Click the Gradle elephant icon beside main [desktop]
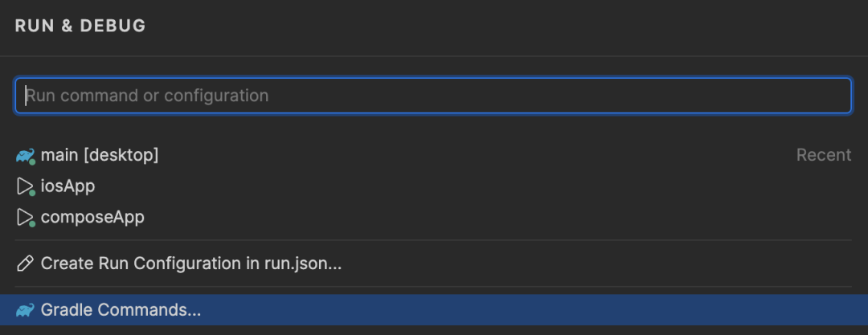The height and width of the screenshot is (335, 868). (25, 156)
